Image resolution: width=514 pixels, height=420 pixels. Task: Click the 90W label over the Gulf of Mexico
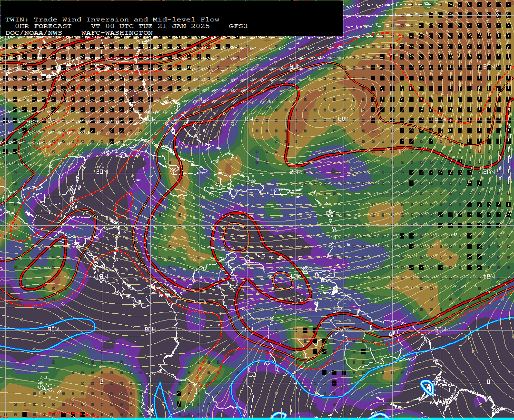[x=54, y=119]
